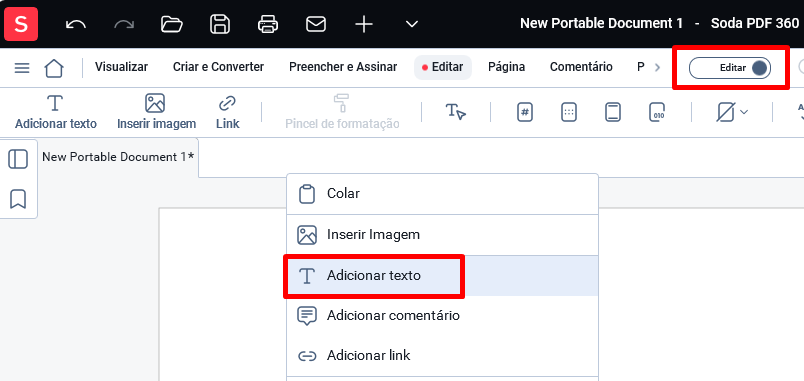
Task: Switch to Visualizar tab
Action: click(x=122, y=67)
